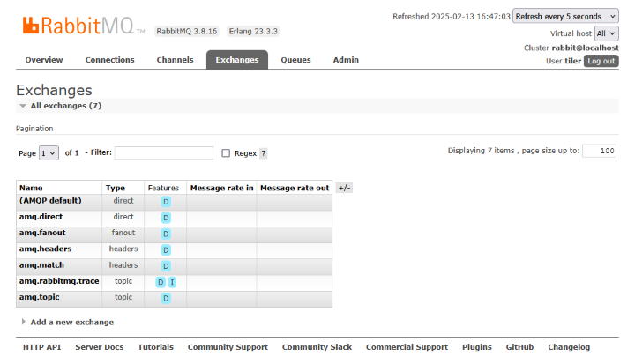The image size is (635, 364).
Task: Click the page size field showing 100
Action: pos(599,151)
